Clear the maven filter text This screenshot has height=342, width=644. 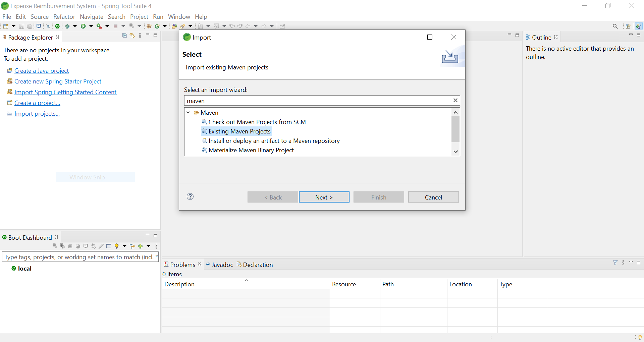(455, 100)
